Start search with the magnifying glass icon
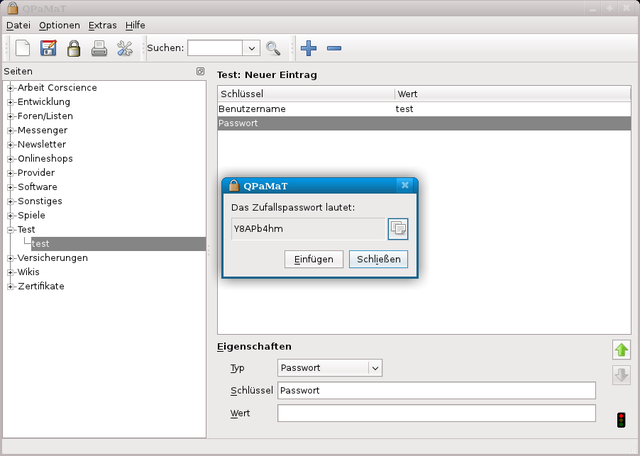640x456 pixels. coord(273,48)
